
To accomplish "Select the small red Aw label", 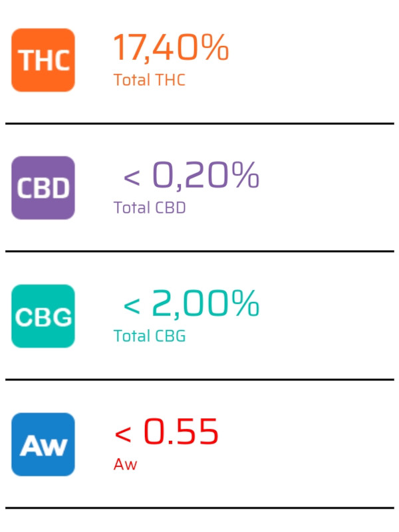I will point(125,464).
